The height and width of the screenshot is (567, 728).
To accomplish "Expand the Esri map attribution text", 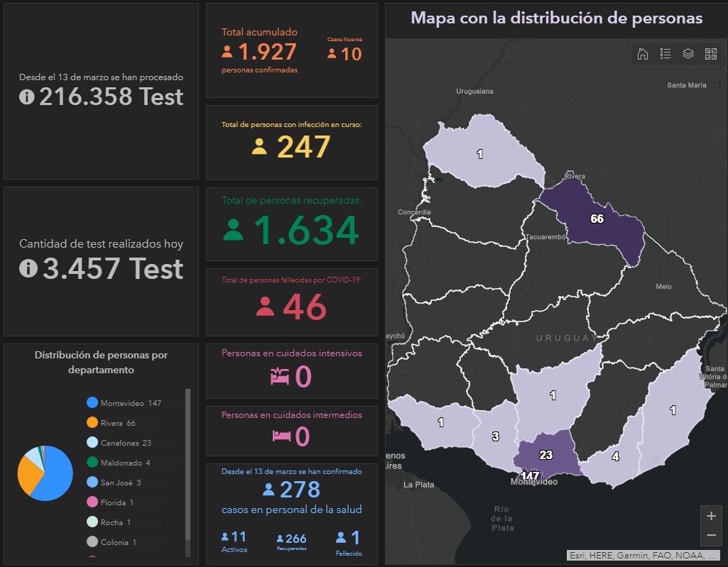I will 643,556.
